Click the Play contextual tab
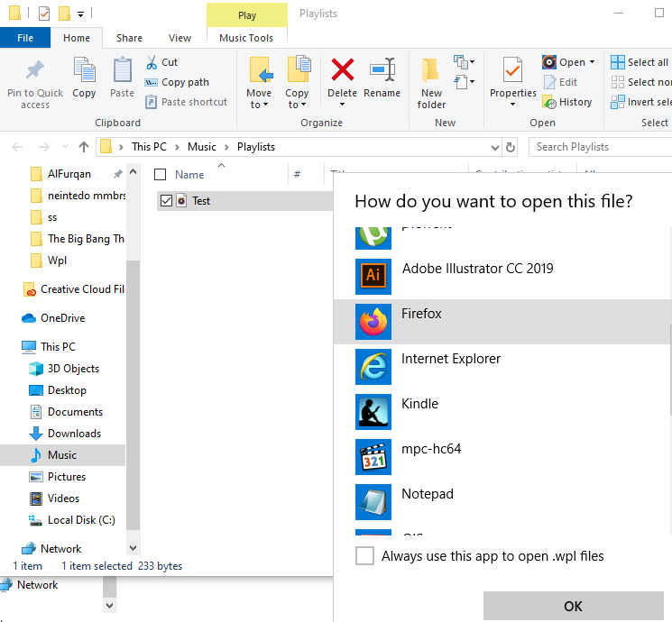 (247, 15)
